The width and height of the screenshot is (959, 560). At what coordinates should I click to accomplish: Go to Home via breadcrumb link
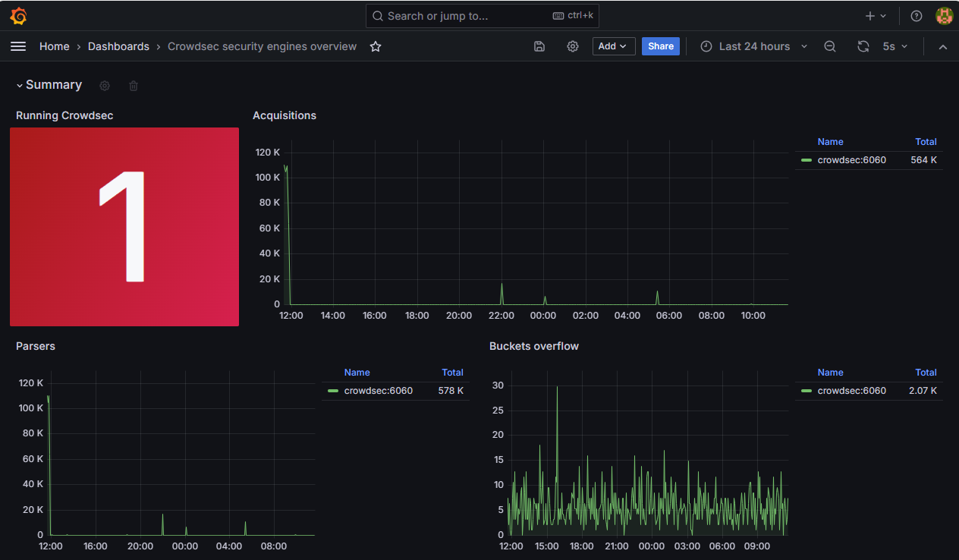coord(54,46)
